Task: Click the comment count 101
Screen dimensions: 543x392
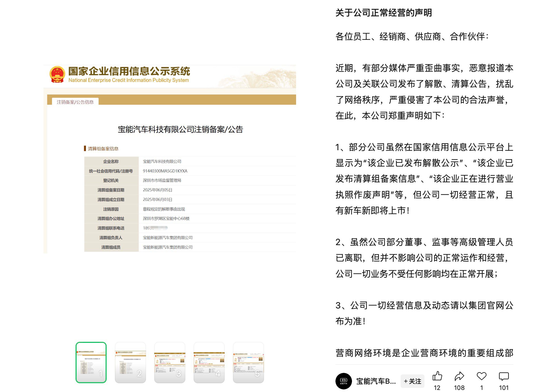Action: 504,388
